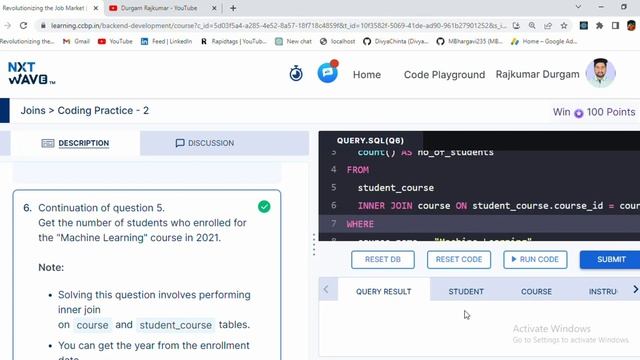Viewport: 640px width, 360px height.
Task: Click the panel divider drag handle
Action: 314,244
